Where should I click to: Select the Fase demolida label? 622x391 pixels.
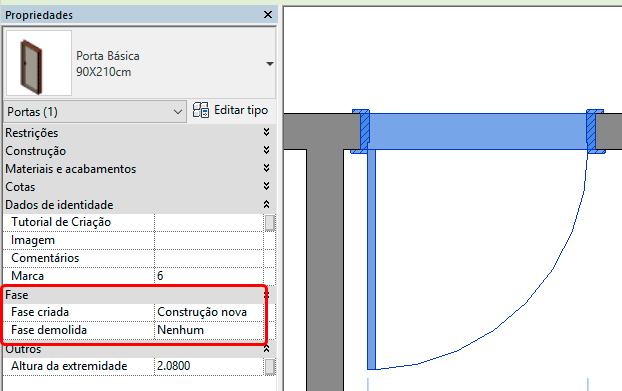click(x=49, y=330)
